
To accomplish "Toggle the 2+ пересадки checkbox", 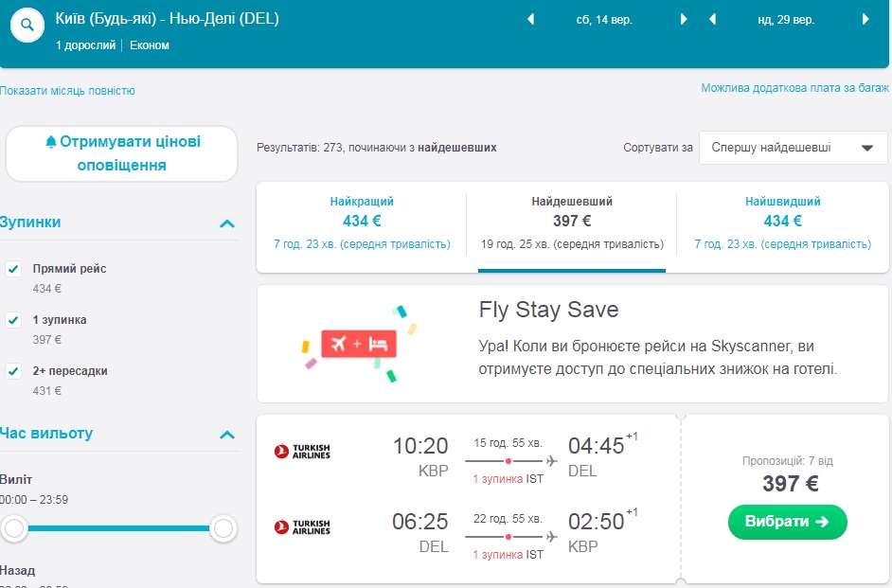I will click(13, 371).
